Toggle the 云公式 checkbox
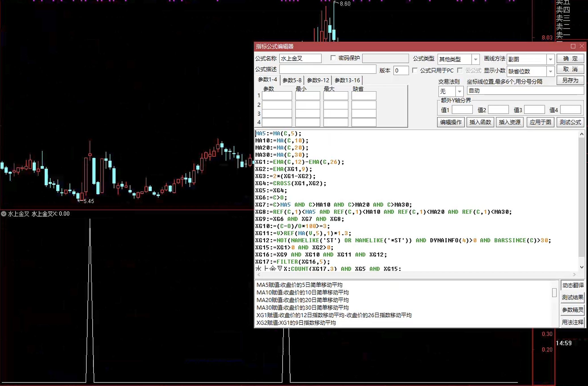This screenshot has height=386, width=588. [460, 70]
